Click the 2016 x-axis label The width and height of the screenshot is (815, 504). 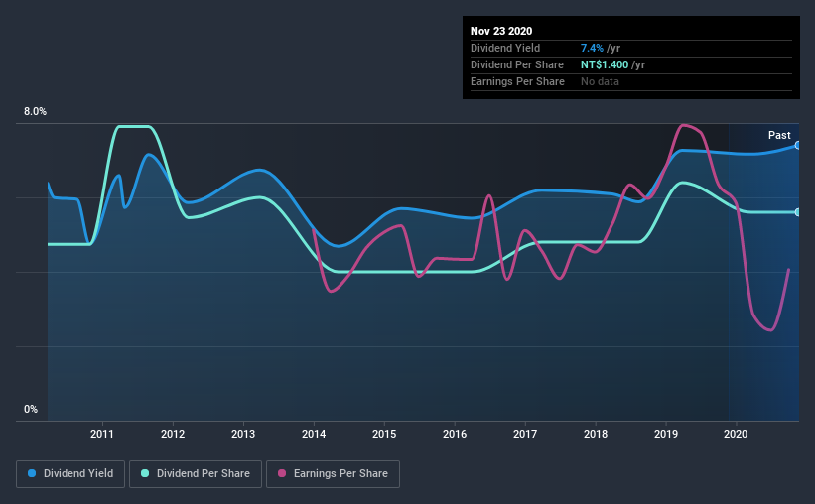coord(455,434)
